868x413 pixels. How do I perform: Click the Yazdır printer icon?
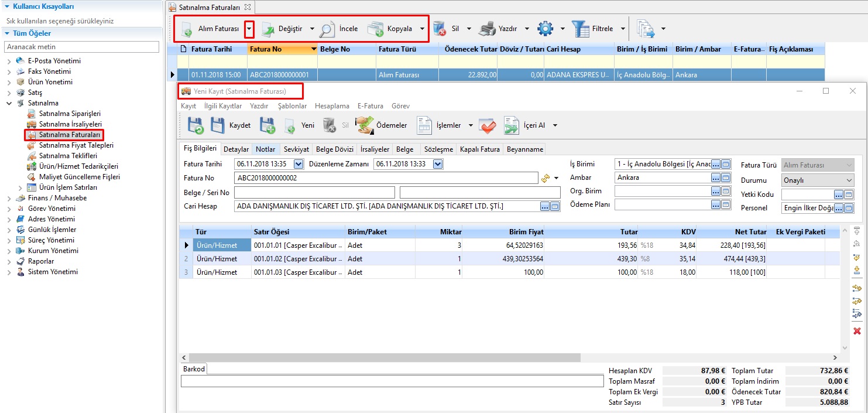tap(487, 29)
